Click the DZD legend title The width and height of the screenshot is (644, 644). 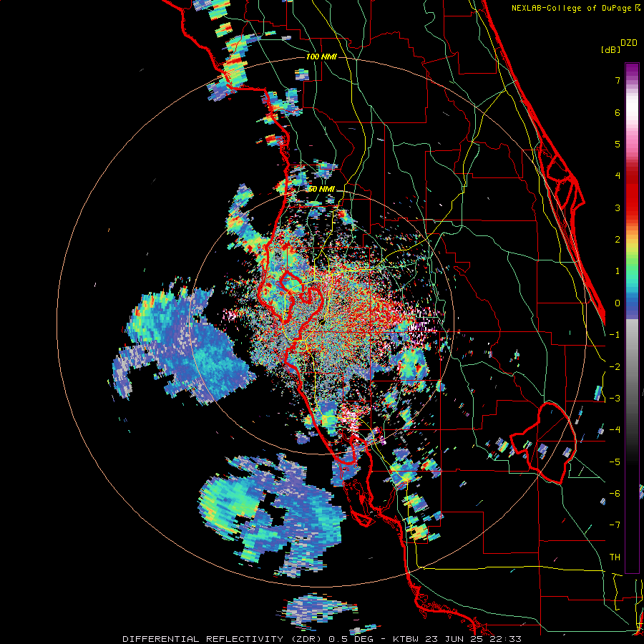[x=629, y=43]
